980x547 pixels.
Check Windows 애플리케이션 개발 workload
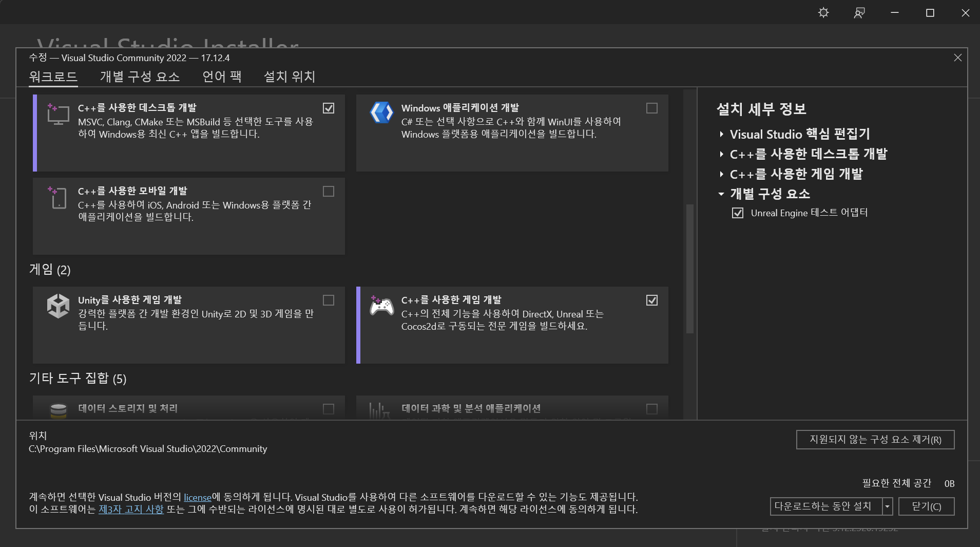coord(652,108)
